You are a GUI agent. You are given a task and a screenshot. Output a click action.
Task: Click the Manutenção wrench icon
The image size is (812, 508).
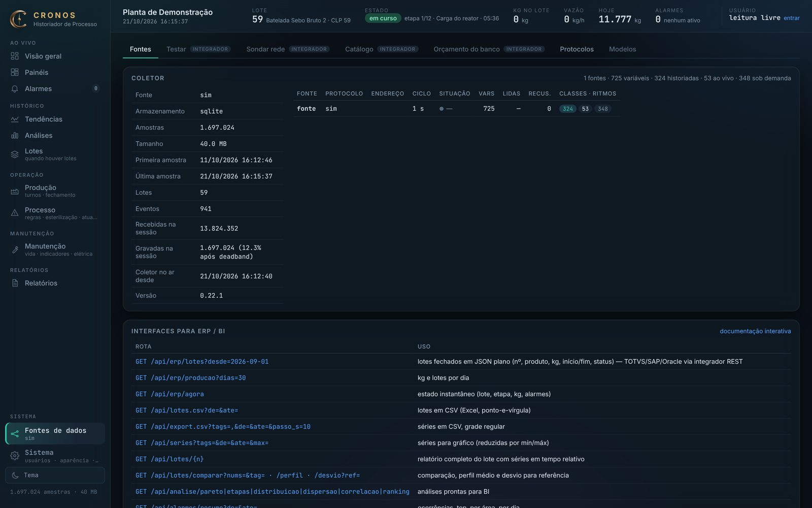point(15,249)
